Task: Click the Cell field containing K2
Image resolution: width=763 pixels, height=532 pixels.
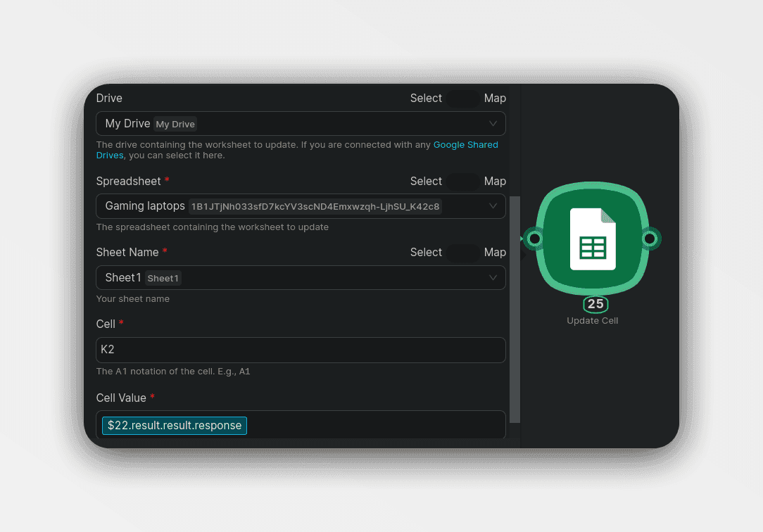Action: 301,350
